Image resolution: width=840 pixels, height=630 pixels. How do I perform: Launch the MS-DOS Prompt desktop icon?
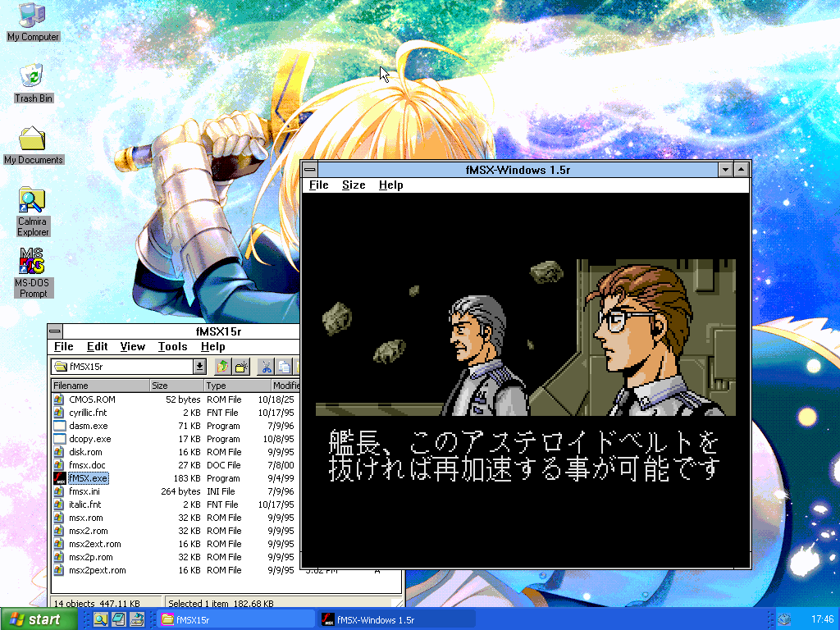(x=33, y=272)
